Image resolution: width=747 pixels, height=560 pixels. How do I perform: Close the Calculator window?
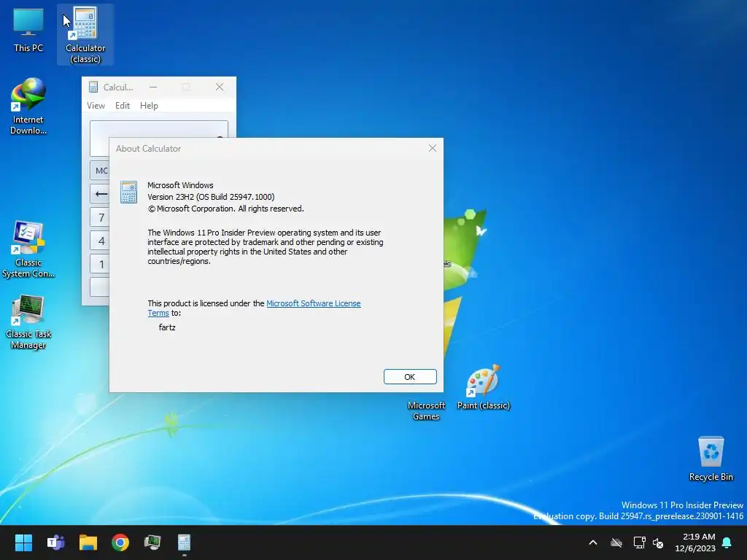(x=219, y=87)
